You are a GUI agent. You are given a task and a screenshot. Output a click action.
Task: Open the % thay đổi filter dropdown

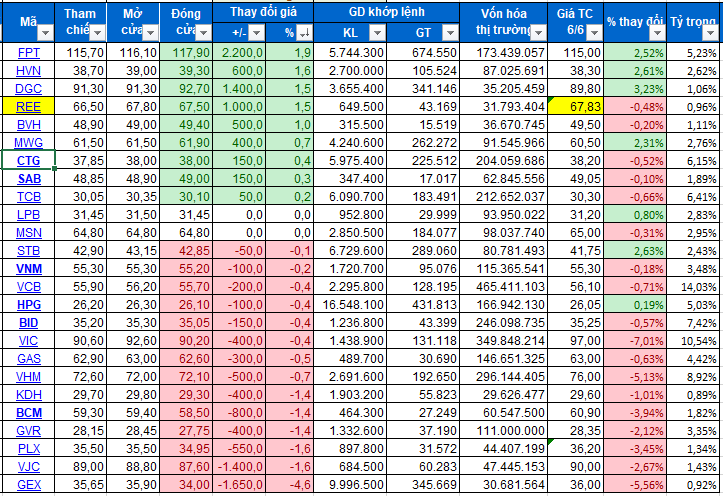(658, 33)
